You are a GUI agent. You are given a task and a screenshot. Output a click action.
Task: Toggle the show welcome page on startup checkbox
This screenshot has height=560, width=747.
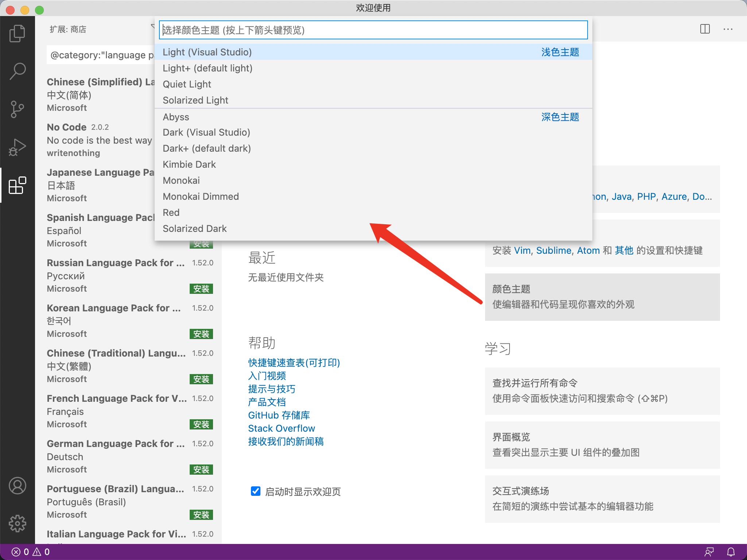tap(256, 491)
